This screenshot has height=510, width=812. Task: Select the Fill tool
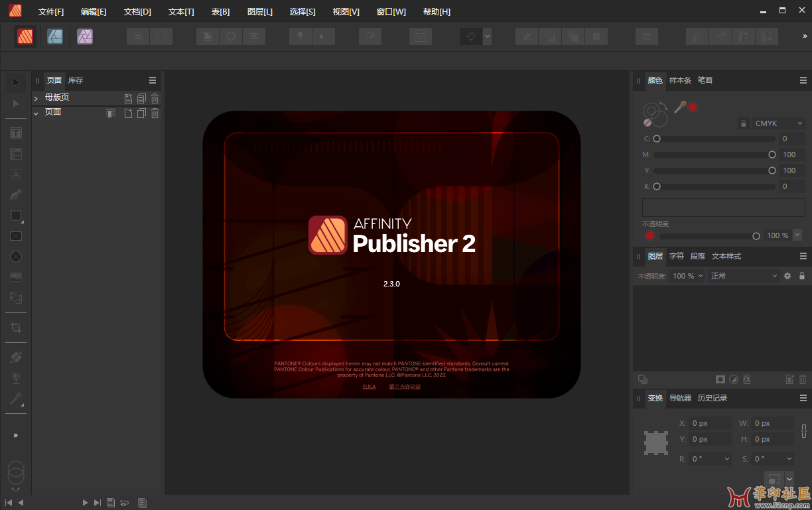[x=16, y=357]
